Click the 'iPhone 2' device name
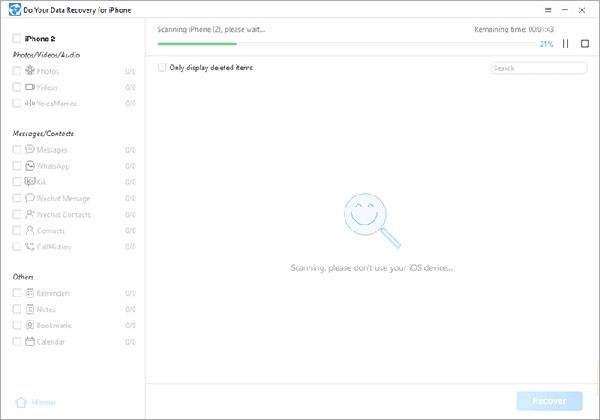Screen dimensions: 600x420 (40, 39)
